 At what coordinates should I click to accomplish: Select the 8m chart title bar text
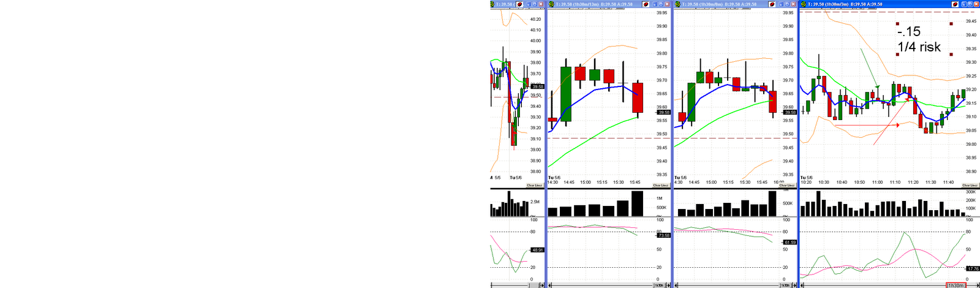pyautogui.click(x=720, y=4)
